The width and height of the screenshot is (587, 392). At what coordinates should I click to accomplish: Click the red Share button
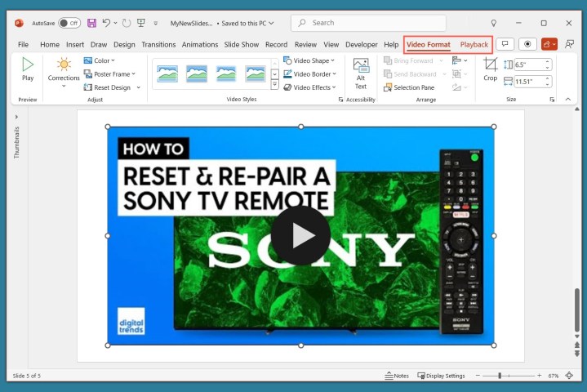click(x=549, y=44)
